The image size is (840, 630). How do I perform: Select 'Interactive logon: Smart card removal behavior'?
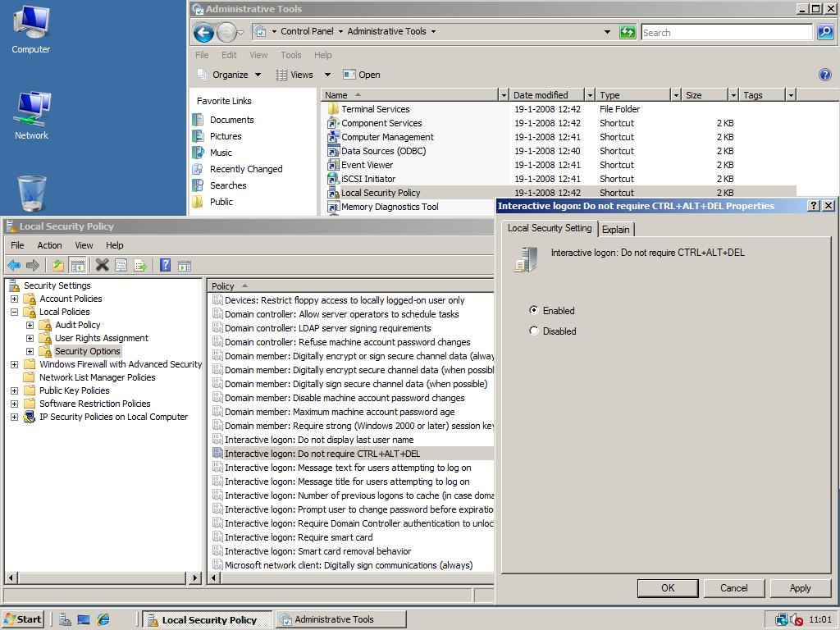click(317, 551)
